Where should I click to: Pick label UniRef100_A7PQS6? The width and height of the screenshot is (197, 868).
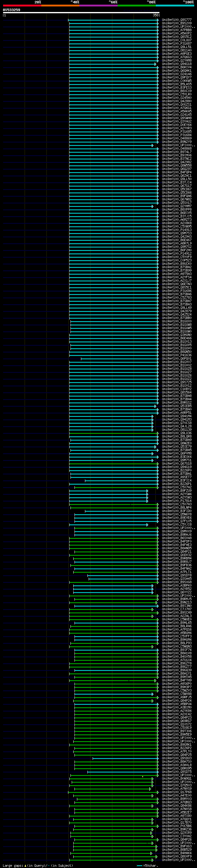coord(177,630)
